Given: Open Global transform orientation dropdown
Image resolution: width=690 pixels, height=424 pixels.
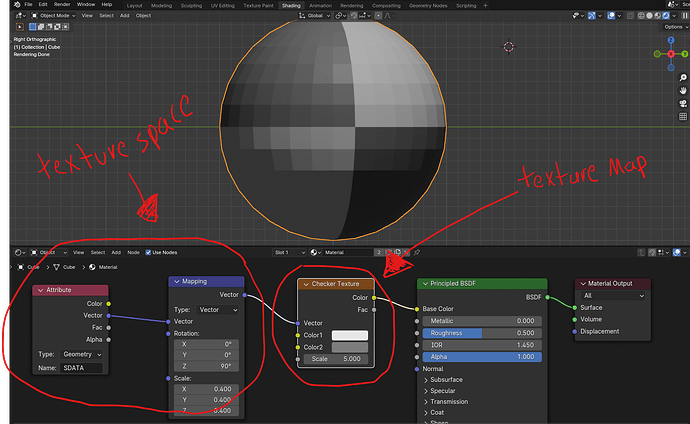Looking at the screenshot, I should (x=315, y=15).
